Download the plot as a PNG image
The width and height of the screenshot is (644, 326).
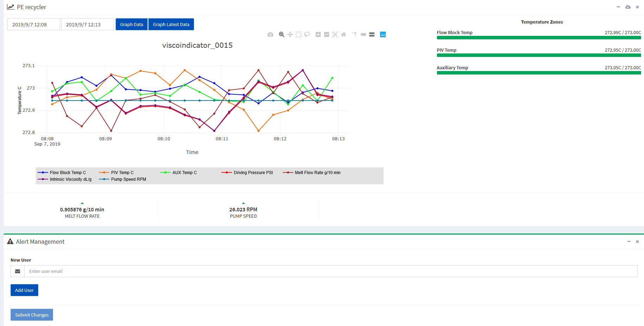pyautogui.click(x=270, y=34)
